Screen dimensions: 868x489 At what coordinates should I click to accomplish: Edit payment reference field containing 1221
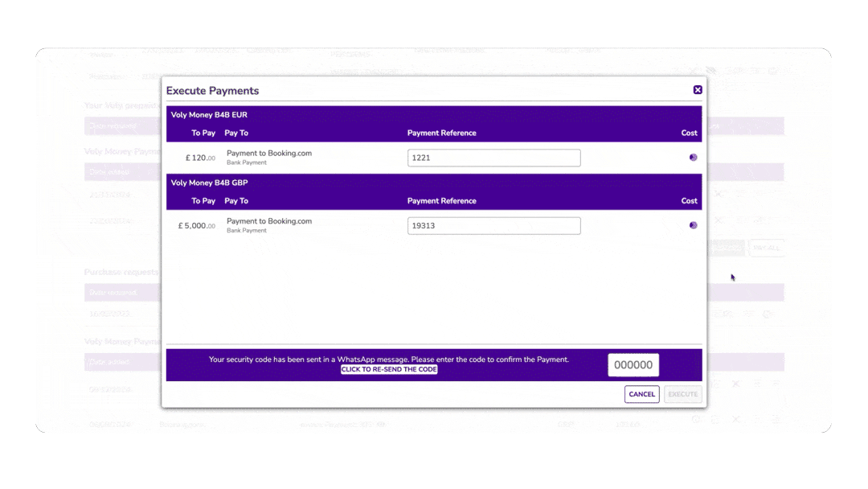493,158
